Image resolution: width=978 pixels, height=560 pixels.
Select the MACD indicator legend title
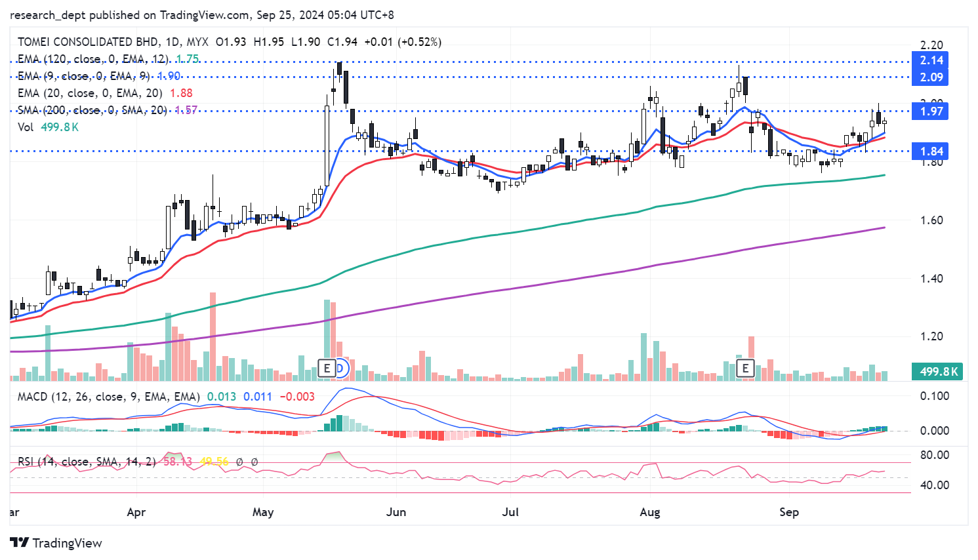(108, 397)
